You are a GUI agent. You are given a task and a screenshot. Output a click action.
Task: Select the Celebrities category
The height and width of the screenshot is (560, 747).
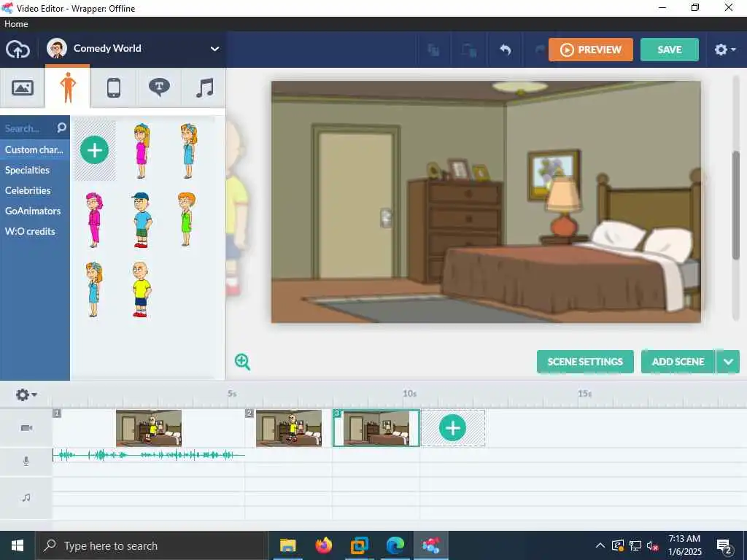coord(28,190)
